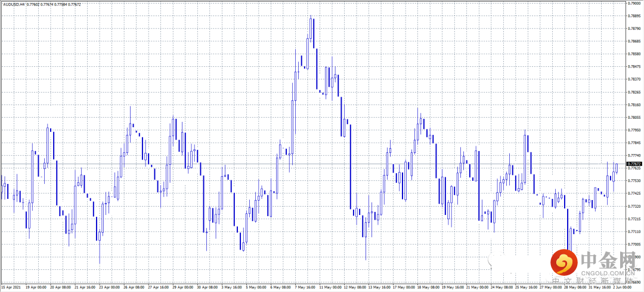
Task: Select the current price tag 0.77672
Action: (x=634, y=164)
